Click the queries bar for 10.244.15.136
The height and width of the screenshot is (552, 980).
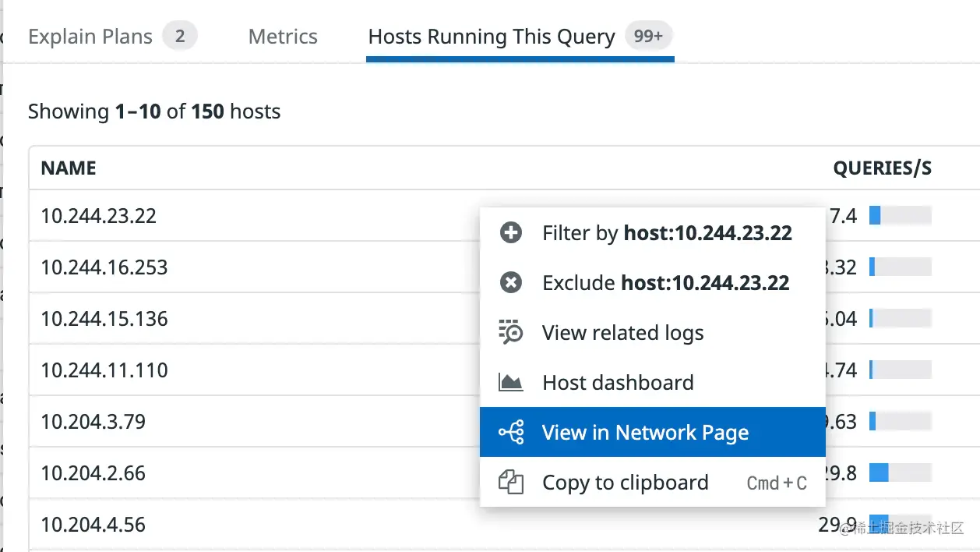(901, 318)
